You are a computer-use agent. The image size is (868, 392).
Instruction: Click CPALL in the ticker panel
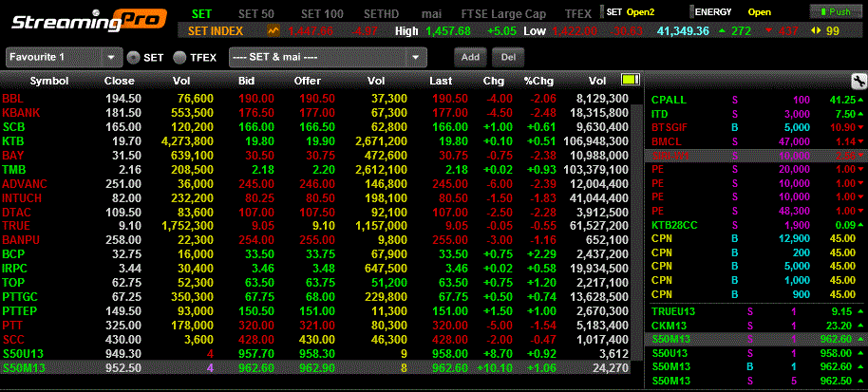coord(669,100)
